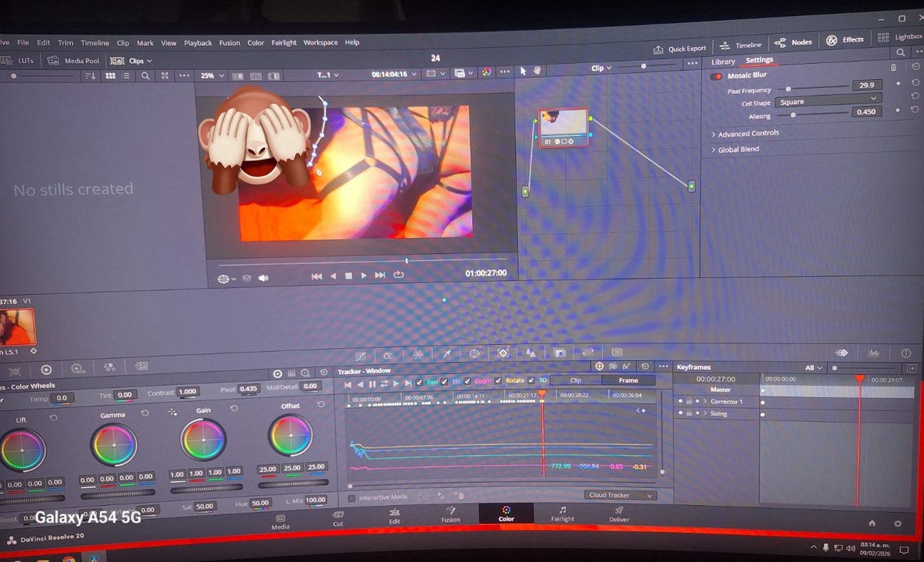
Task: Track forward in the Tracker panel
Action: pyautogui.click(x=397, y=383)
